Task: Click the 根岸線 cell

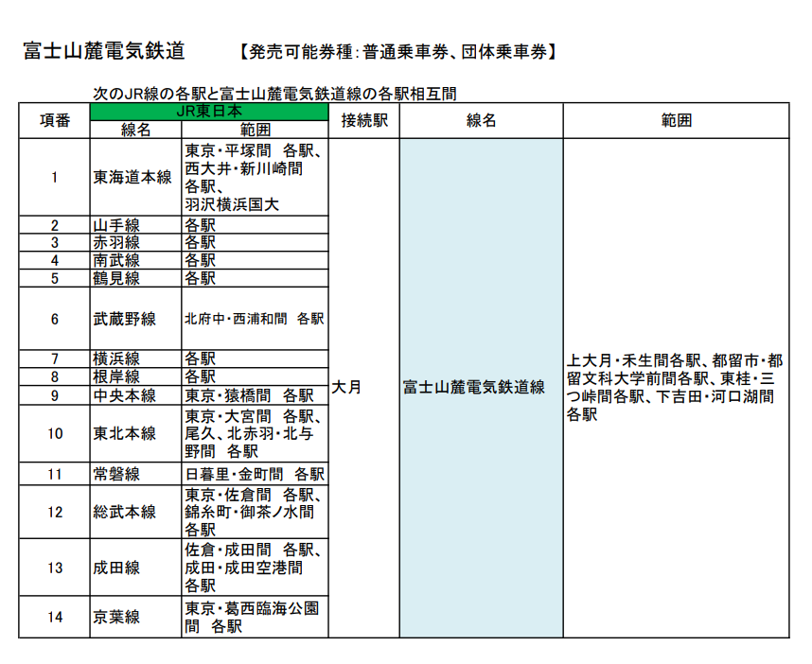Action: point(135,376)
